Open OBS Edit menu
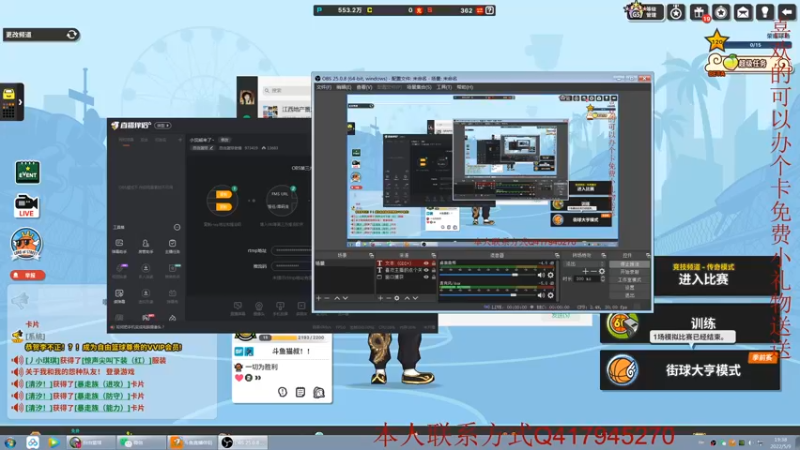The width and height of the screenshot is (800, 450). point(343,87)
